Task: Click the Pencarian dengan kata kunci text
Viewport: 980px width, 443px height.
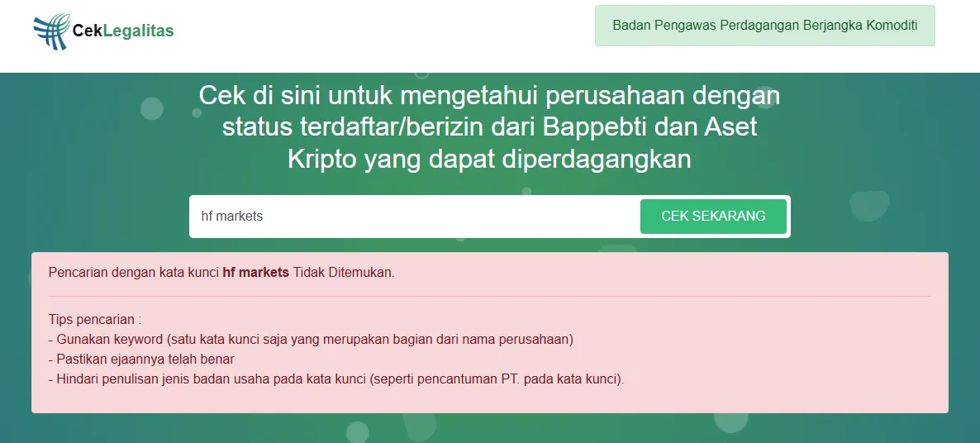Action: [134, 273]
